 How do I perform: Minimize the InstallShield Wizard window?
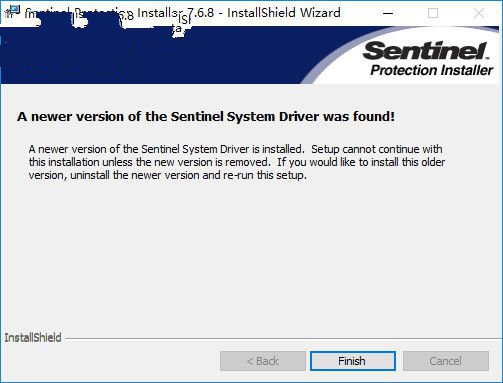[388, 13]
